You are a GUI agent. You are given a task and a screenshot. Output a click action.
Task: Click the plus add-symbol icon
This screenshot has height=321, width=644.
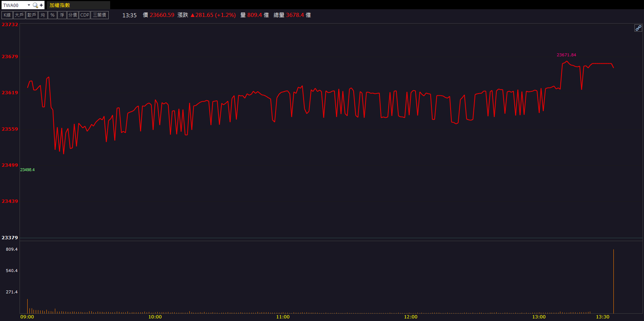coord(41,5)
